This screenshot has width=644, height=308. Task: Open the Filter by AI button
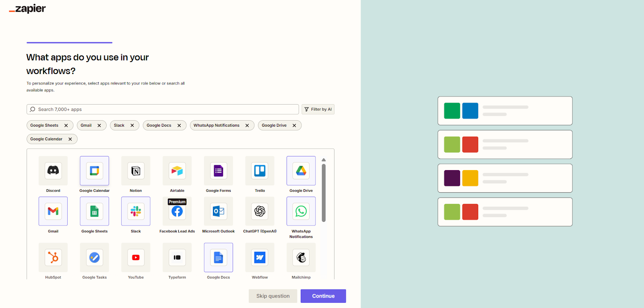(318, 109)
